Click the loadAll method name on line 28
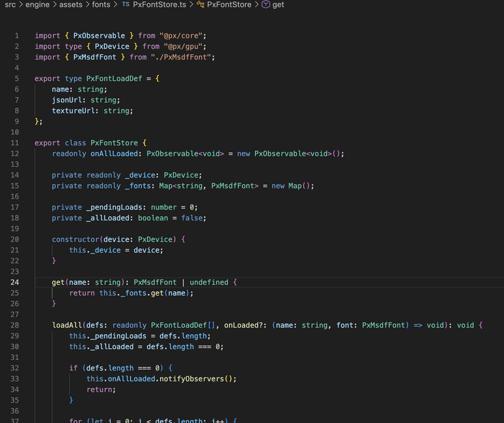This screenshot has width=504, height=423. click(x=68, y=325)
